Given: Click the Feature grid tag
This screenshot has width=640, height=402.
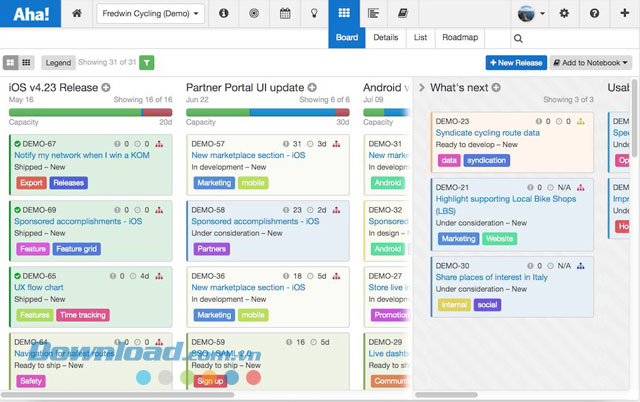Looking at the screenshot, I should click(76, 249).
